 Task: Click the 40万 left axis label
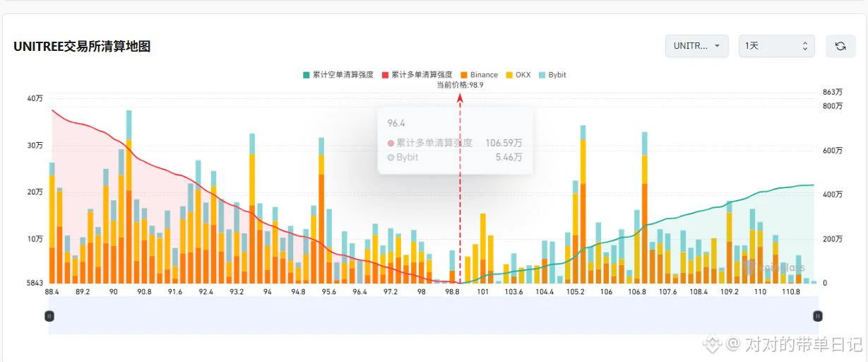click(35, 98)
